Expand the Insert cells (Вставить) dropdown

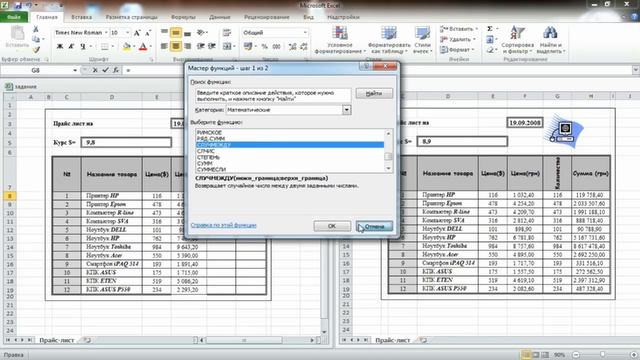click(476, 29)
